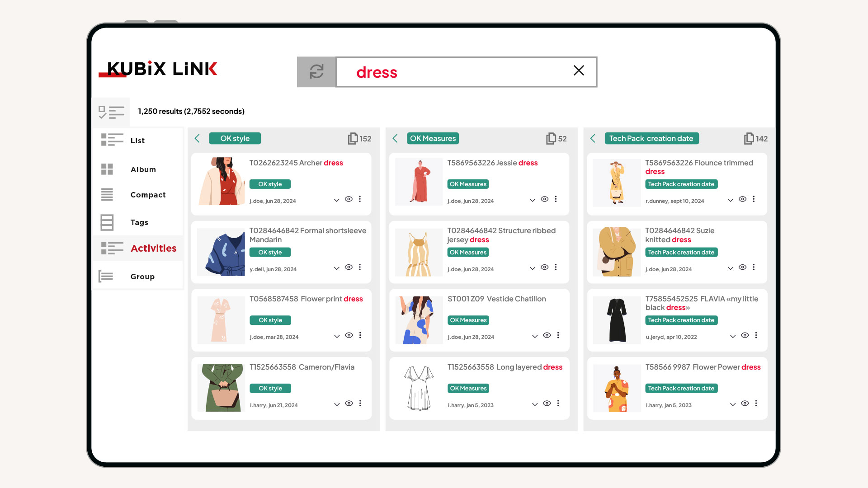Open the Activities section in the sidebar
The height and width of the screenshot is (488, 868).
153,248
